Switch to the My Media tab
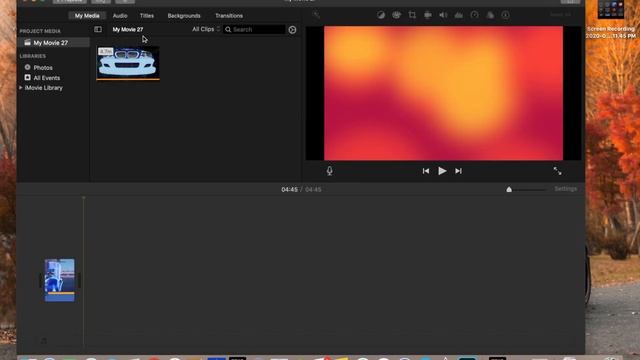The width and height of the screenshot is (640, 360). coord(87,16)
